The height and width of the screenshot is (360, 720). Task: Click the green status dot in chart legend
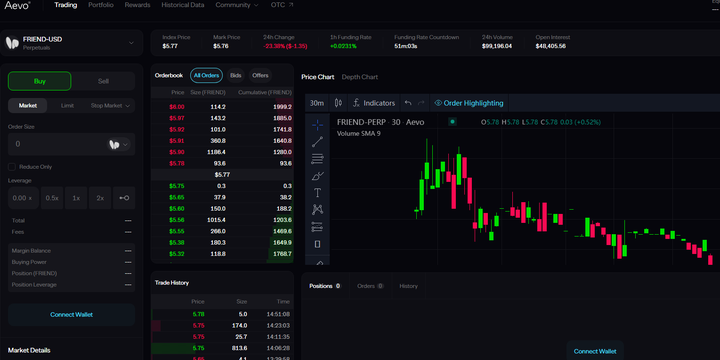point(452,122)
